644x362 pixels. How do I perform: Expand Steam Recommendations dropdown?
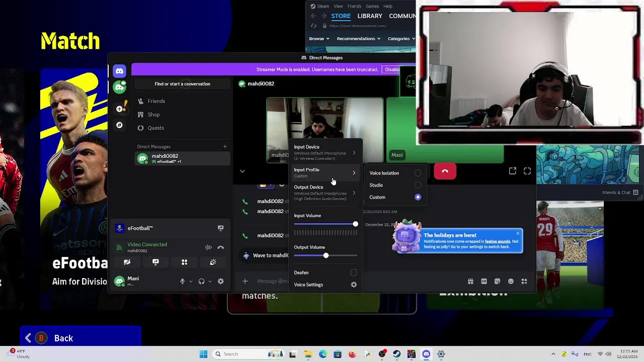[359, 39]
